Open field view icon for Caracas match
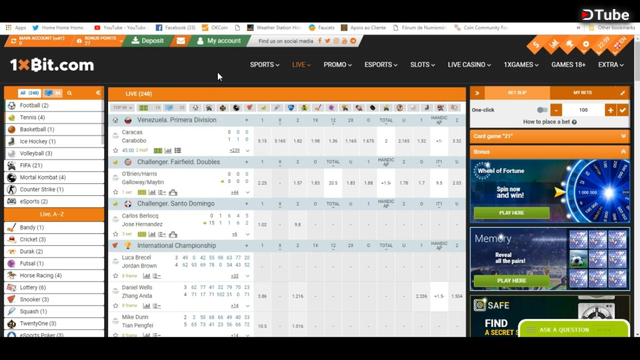 pyautogui.click(x=158, y=151)
